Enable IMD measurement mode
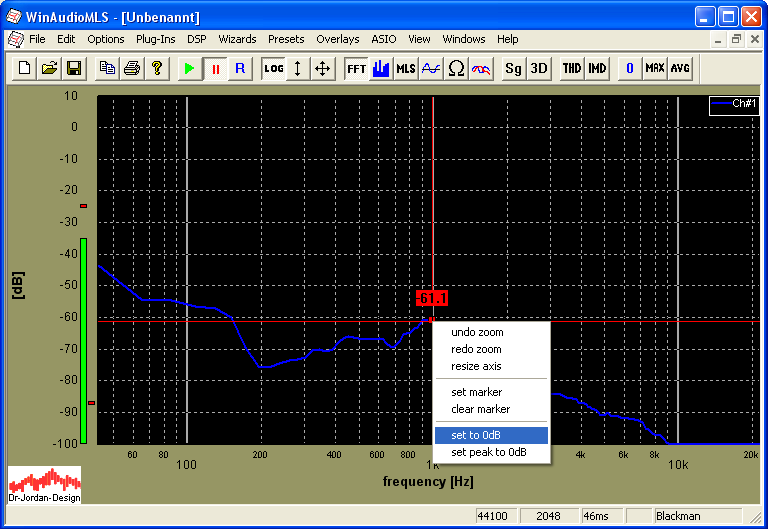The height and width of the screenshot is (529, 768). (x=597, y=69)
